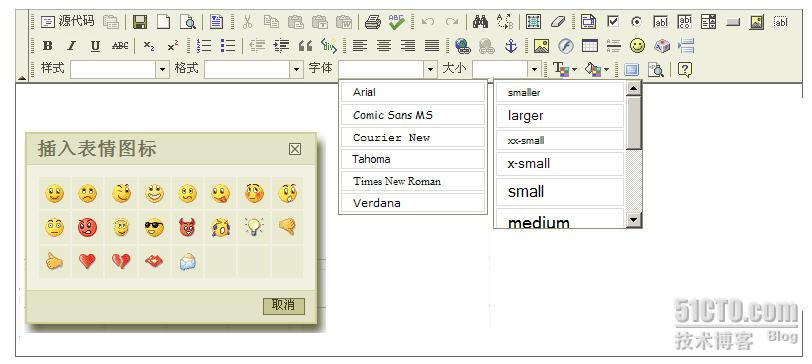This screenshot has width=812, height=364.
Task: Toggle Bold formatting
Action: [x=47, y=46]
